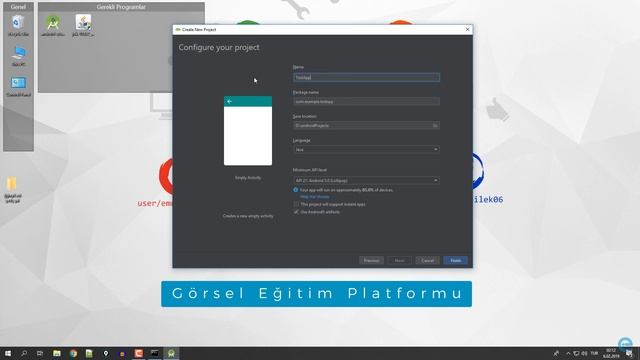Open the Help me choose link
This screenshot has height=360, width=640.
tap(314, 197)
